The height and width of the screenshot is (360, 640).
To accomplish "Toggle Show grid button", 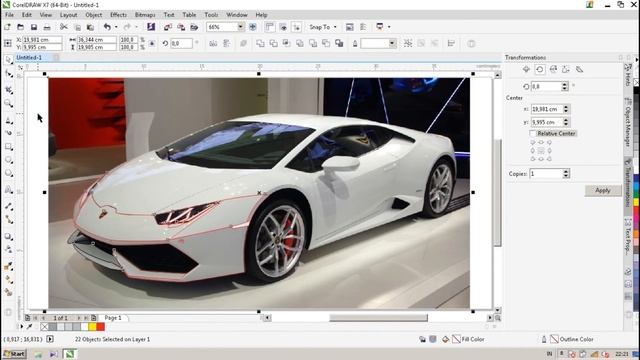I will [x=283, y=27].
